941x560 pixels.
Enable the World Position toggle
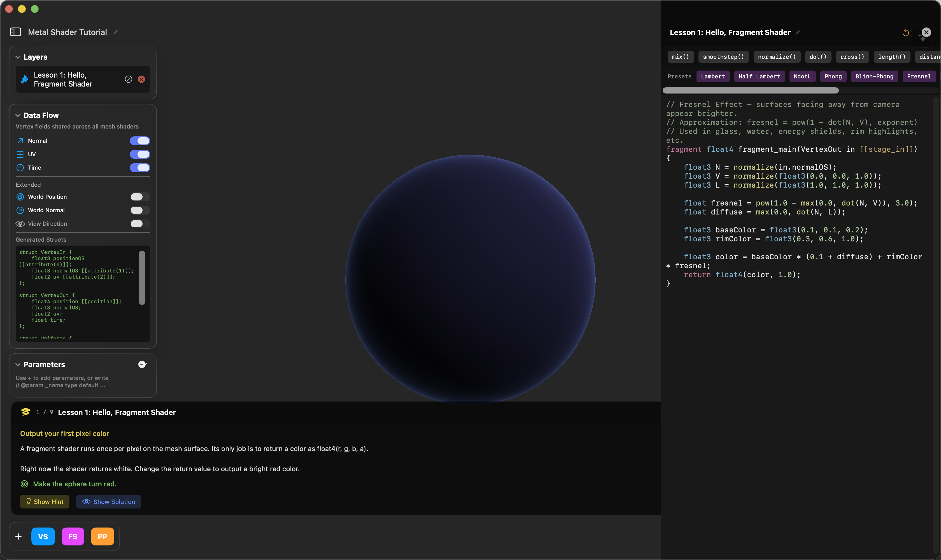tap(140, 197)
